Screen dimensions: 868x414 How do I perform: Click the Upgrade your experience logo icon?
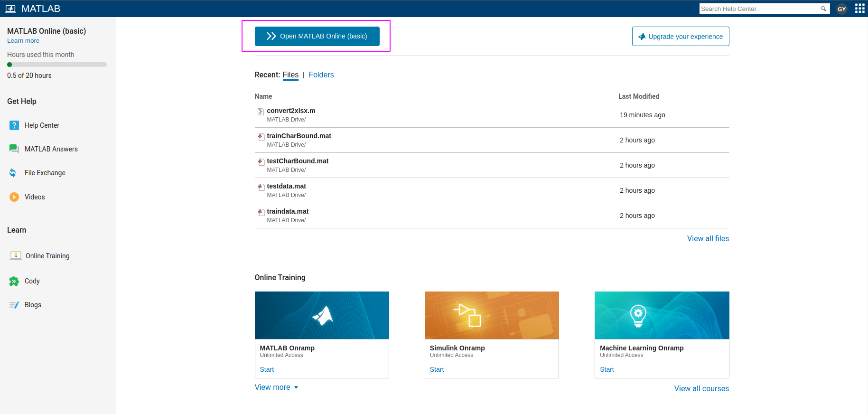click(642, 37)
